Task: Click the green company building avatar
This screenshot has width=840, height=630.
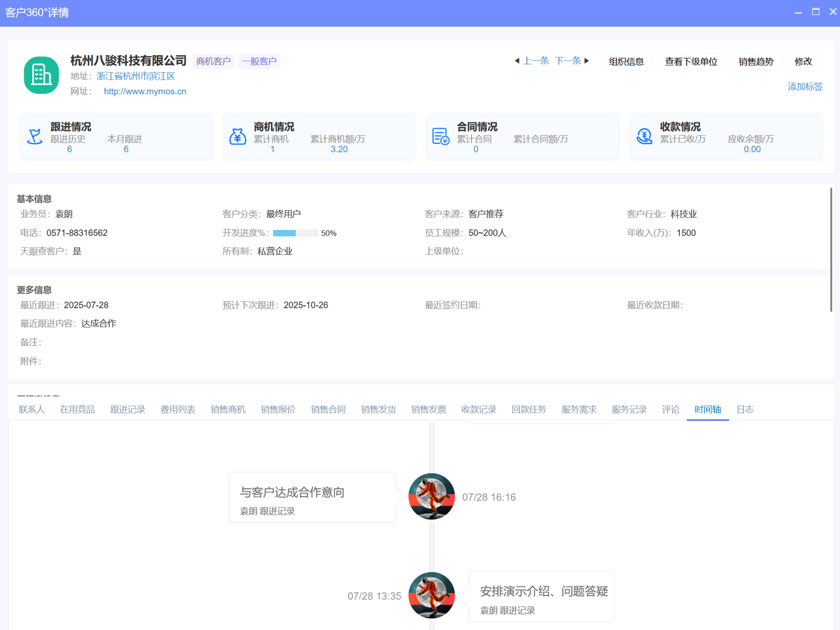Action: (41, 74)
